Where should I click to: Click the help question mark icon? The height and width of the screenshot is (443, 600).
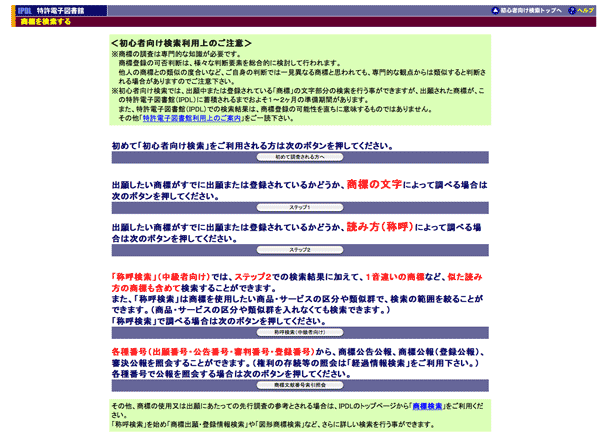(x=572, y=11)
